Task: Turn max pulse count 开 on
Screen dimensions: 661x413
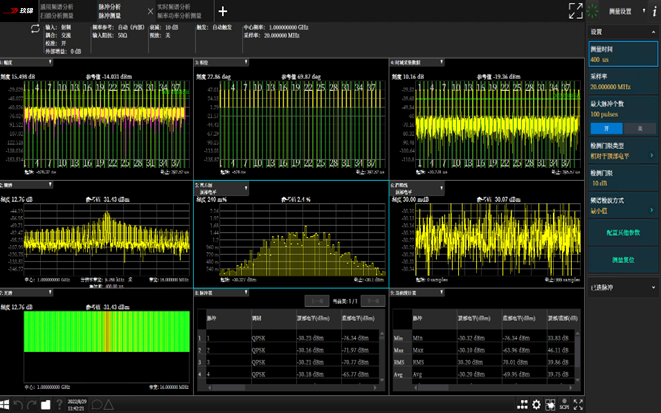Action: tap(606, 128)
